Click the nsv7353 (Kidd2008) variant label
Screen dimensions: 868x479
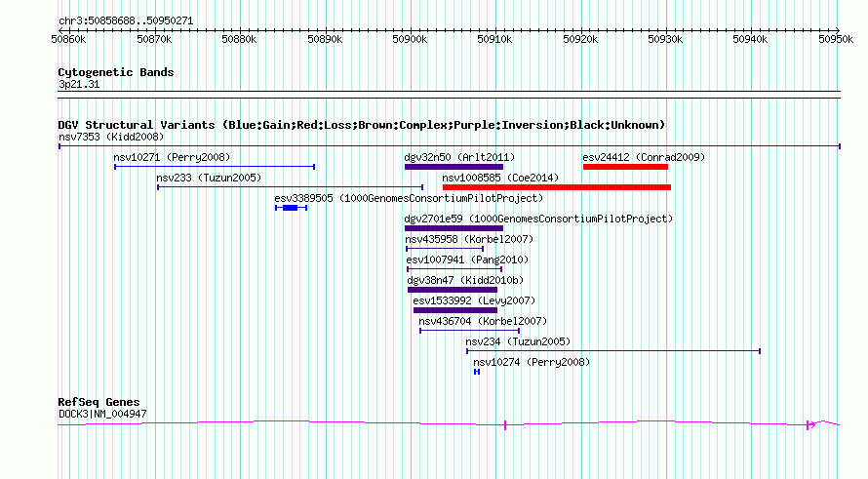111,137
